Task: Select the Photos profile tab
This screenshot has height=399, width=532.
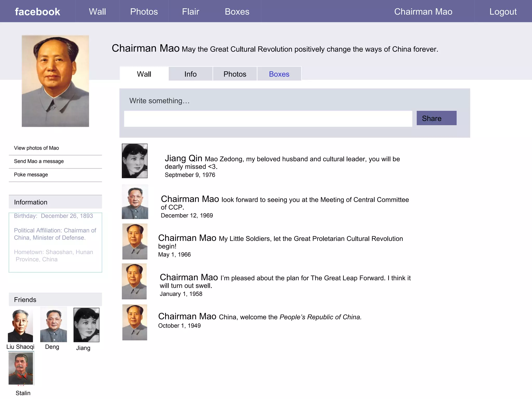Action: coord(235,74)
